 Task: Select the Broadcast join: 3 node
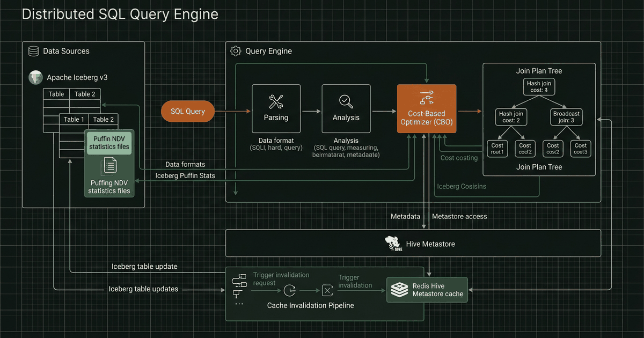click(x=566, y=117)
